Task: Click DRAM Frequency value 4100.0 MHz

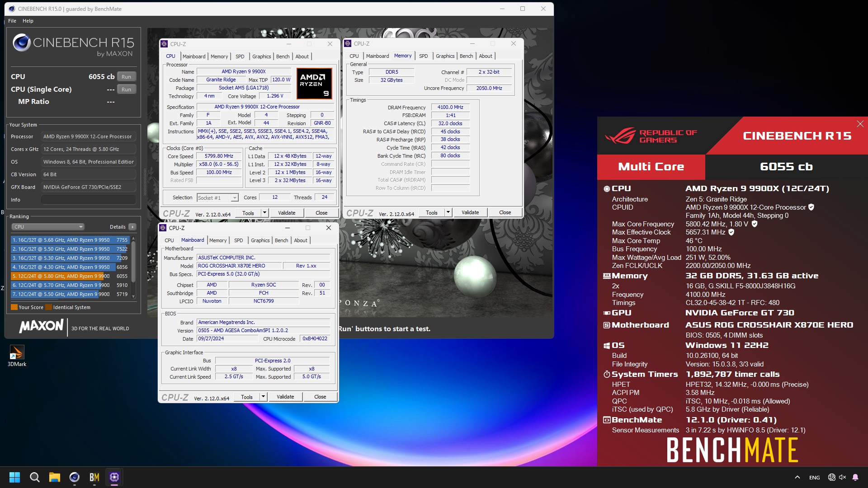Action: click(450, 107)
